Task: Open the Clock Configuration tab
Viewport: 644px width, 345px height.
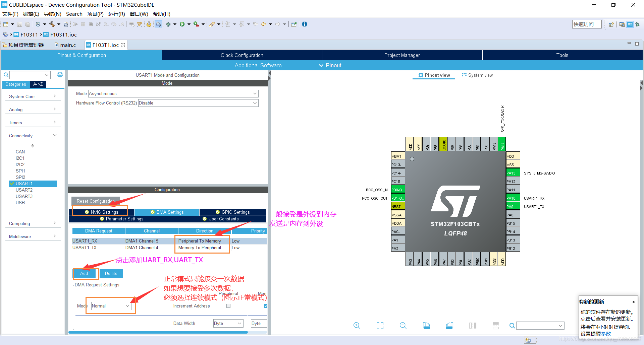Action: point(242,55)
